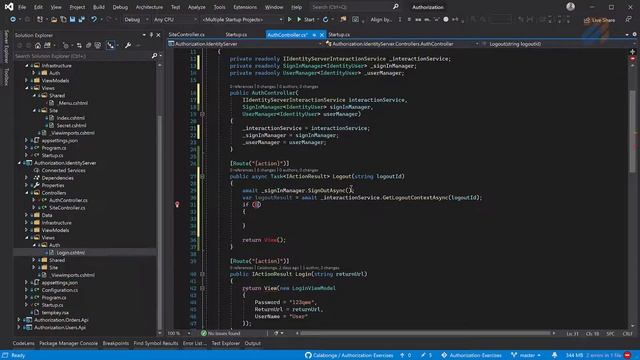640x360 pixels.
Task: Click the Search Solution Explorer input field
Action: click(x=82, y=56)
